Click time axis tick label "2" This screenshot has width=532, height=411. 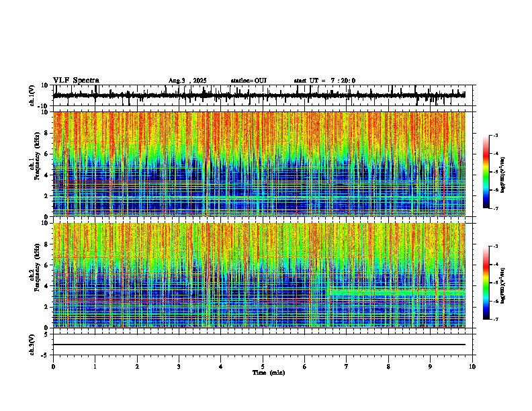coord(137,367)
